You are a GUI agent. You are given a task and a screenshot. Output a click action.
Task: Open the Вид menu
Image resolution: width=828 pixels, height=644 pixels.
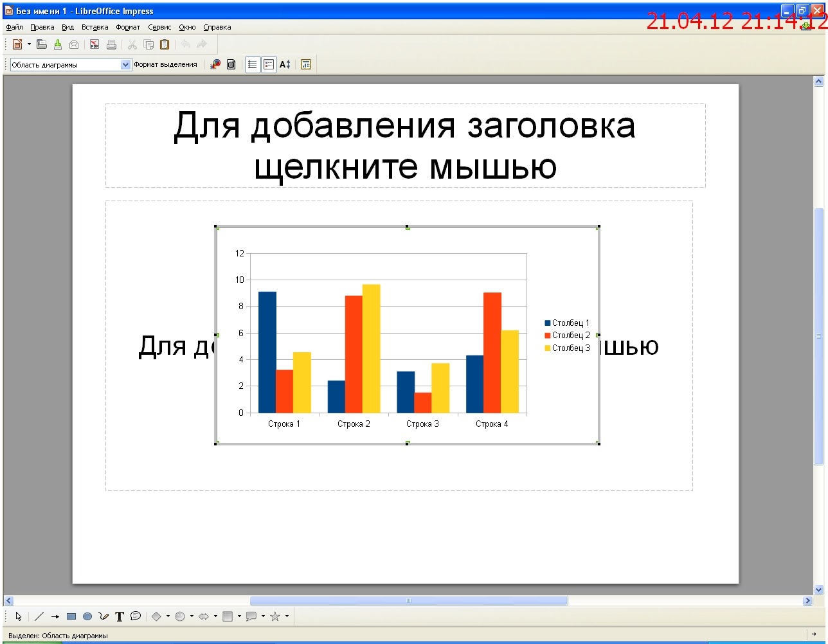[68, 27]
